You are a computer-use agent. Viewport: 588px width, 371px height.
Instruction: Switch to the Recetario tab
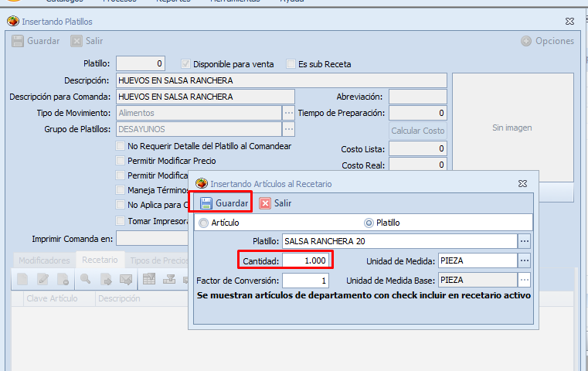(x=100, y=260)
